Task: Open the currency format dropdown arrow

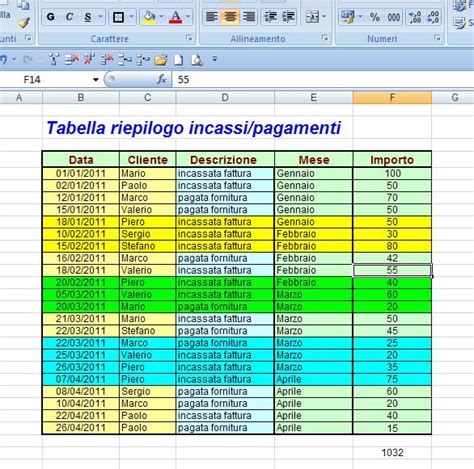Action: pyautogui.click(x=360, y=17)
